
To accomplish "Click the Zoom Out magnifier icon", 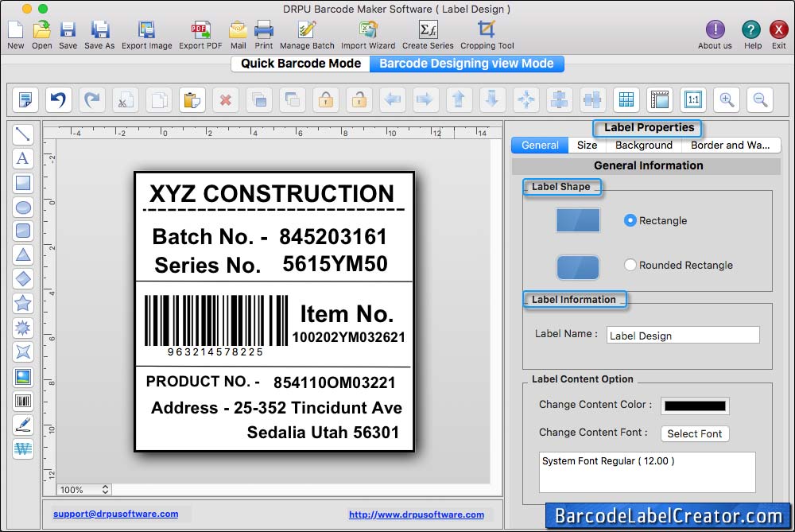I will pyautogui.click(x=760, y=99).
